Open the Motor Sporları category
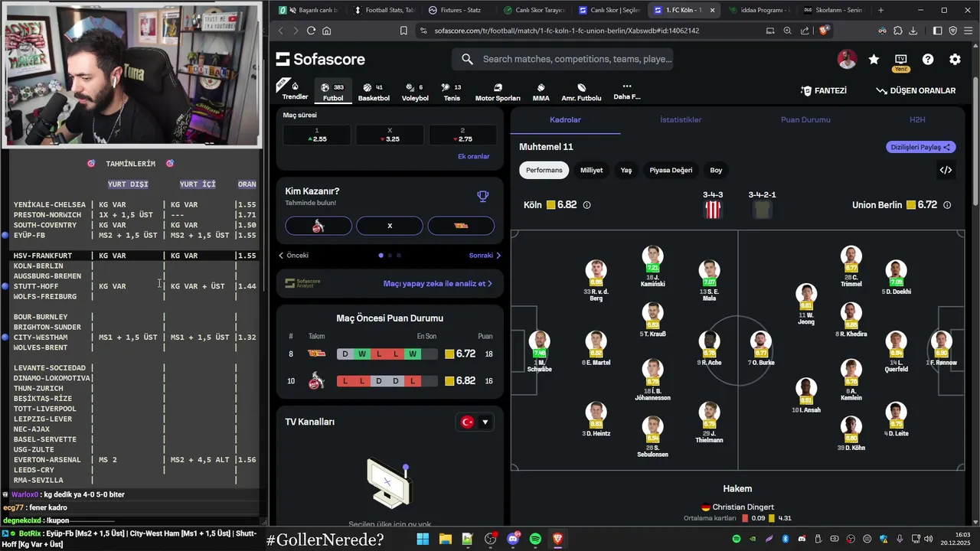Image resolution: width=980 pixels, height=551 pixels. tap(498, 92)
